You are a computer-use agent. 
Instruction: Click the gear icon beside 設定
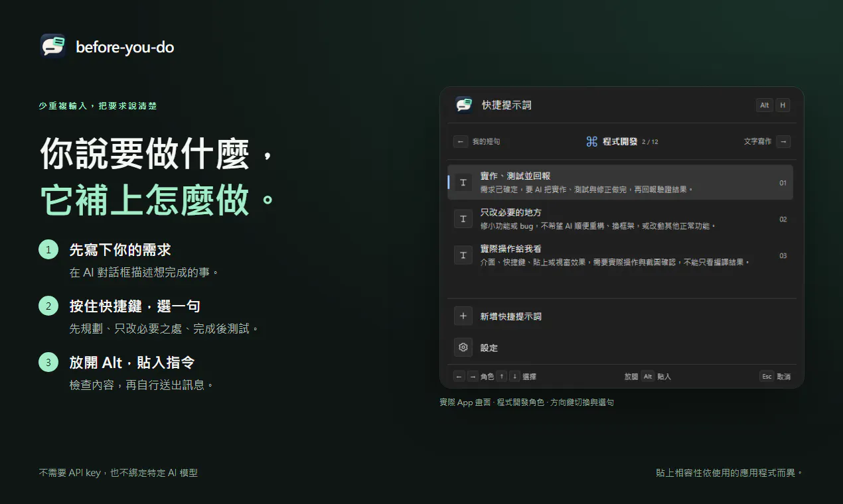tap(463, 347)
